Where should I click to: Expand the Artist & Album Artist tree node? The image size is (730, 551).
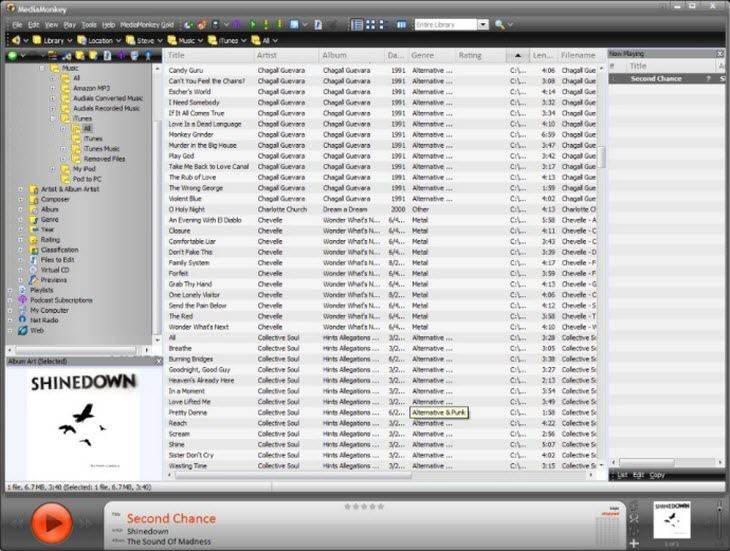tap(20, 189)
